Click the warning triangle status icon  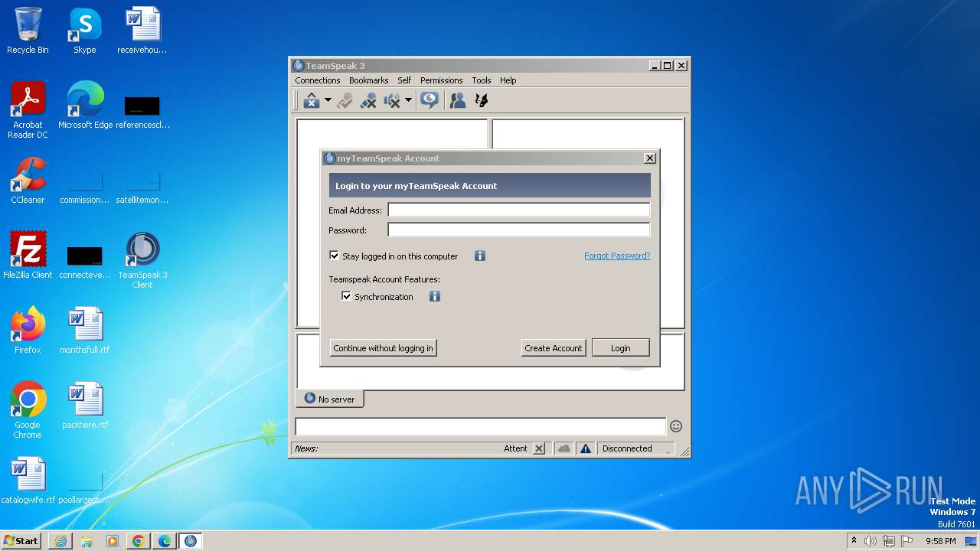[586, 448]
